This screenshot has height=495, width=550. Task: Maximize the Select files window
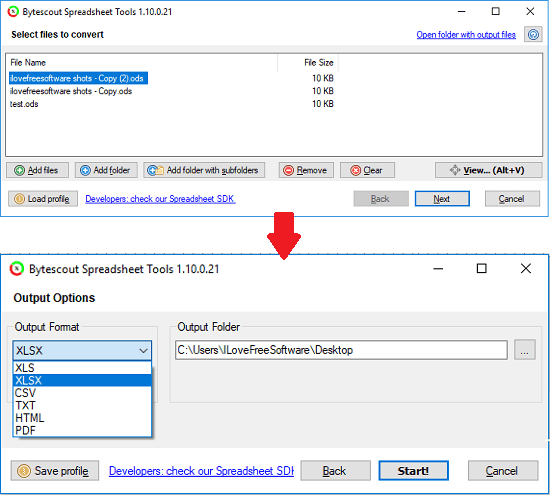[496, 12]
